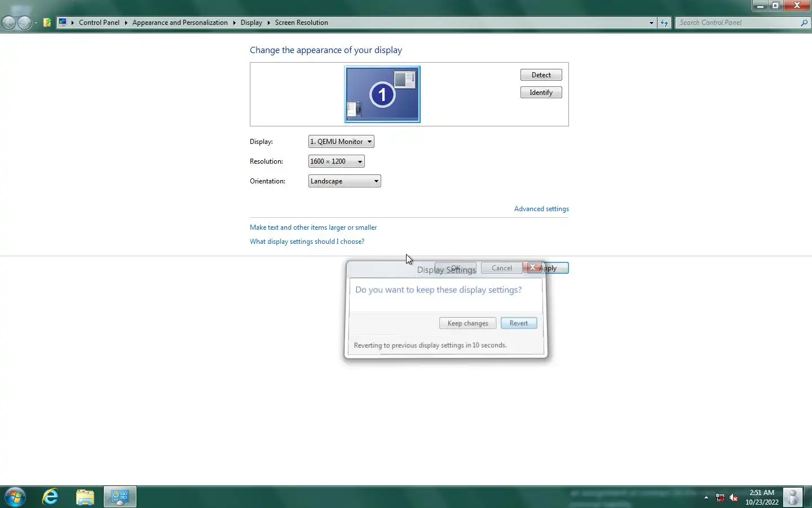
Task: Click the user avatar icon in tray
Action: point(792,497)
